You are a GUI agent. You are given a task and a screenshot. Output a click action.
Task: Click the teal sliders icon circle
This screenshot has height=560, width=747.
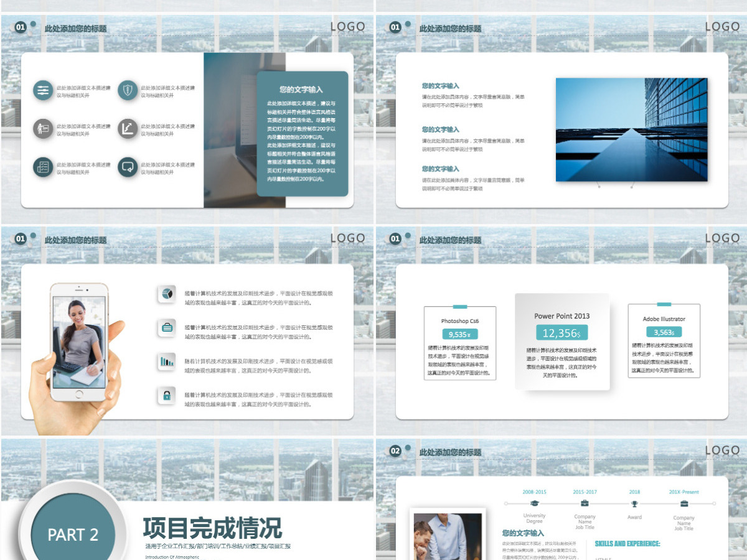pos(43,91)
